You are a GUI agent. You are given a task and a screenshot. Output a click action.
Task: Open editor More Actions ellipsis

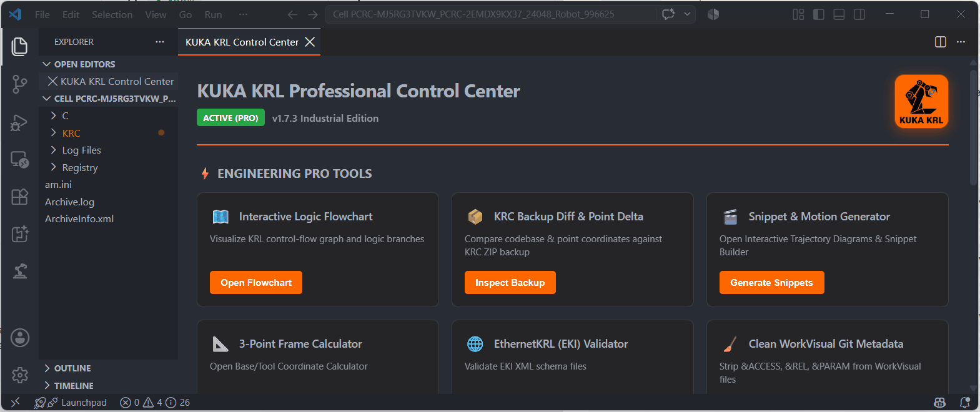(x=961, y=42)
